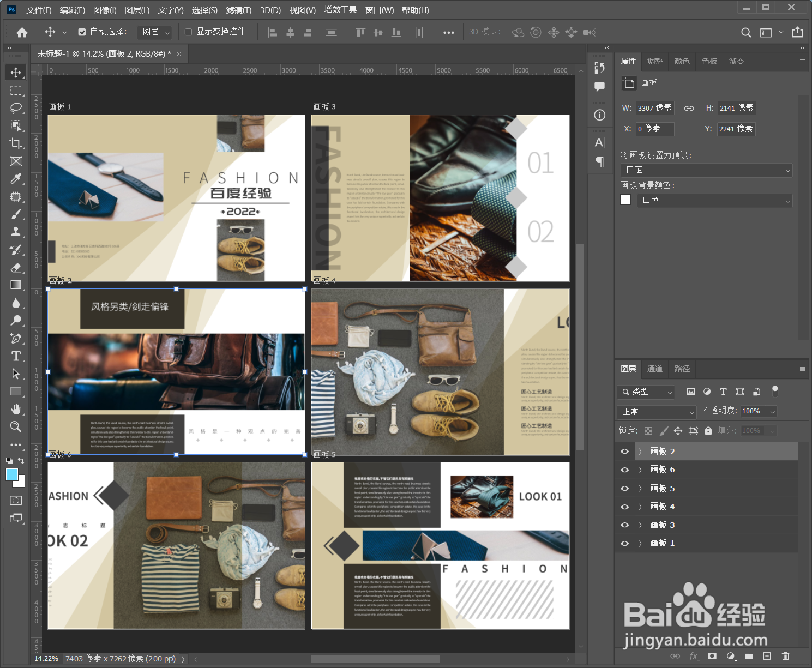
Task: Open the blend mode 正常 dropdown
Action: point(657,412)
